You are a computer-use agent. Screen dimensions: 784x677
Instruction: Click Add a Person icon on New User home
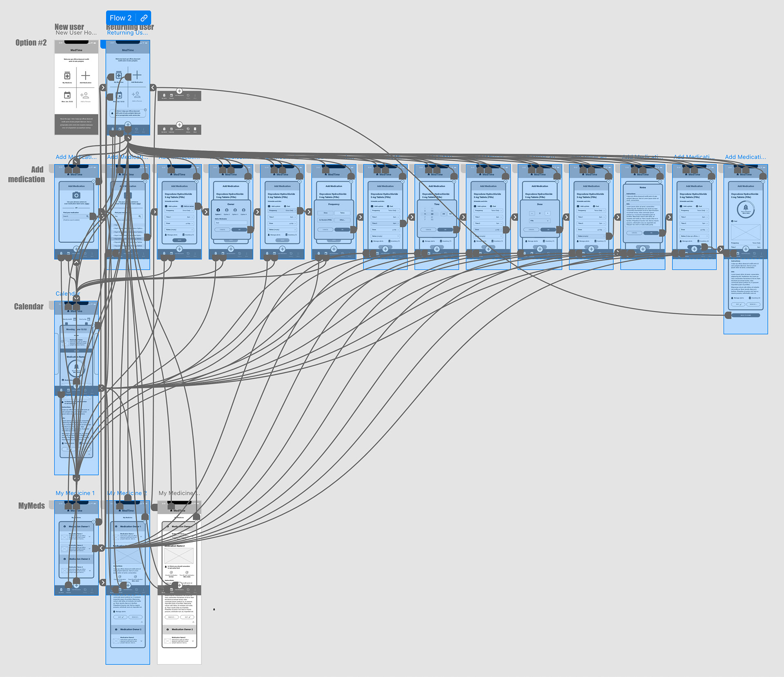(x=85, y=96)
